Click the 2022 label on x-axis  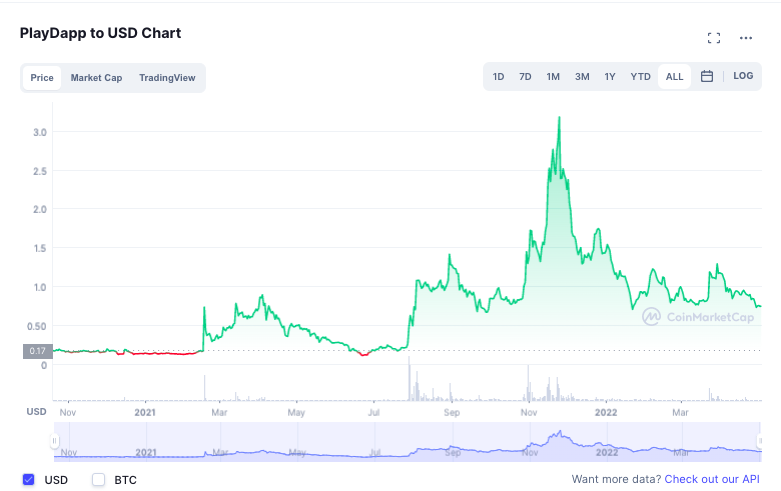606,413
